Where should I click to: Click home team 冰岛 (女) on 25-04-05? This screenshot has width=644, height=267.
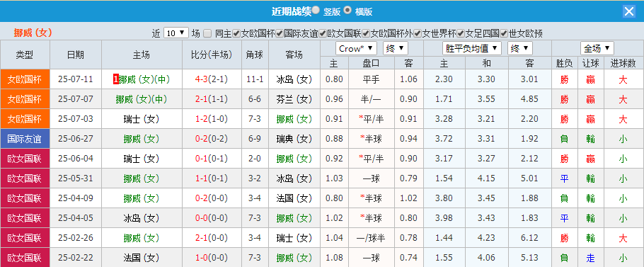[142, 218]
